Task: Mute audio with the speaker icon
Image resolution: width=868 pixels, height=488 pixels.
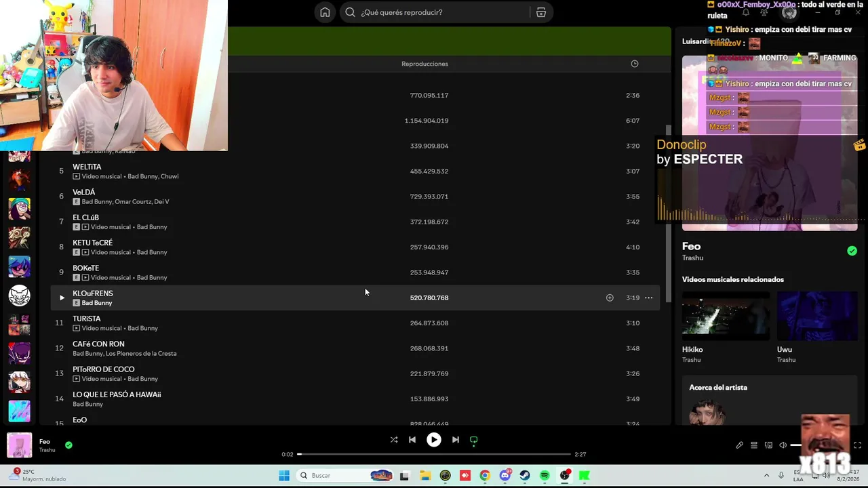Action: [783, 445]
